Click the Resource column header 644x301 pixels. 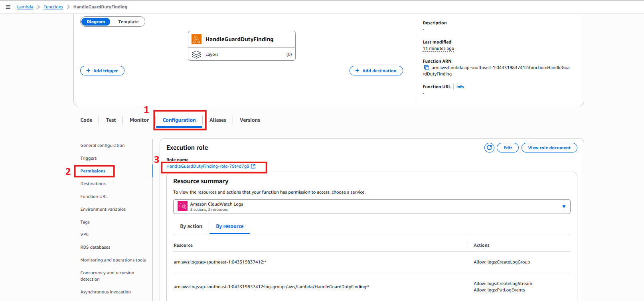point(183,245)
